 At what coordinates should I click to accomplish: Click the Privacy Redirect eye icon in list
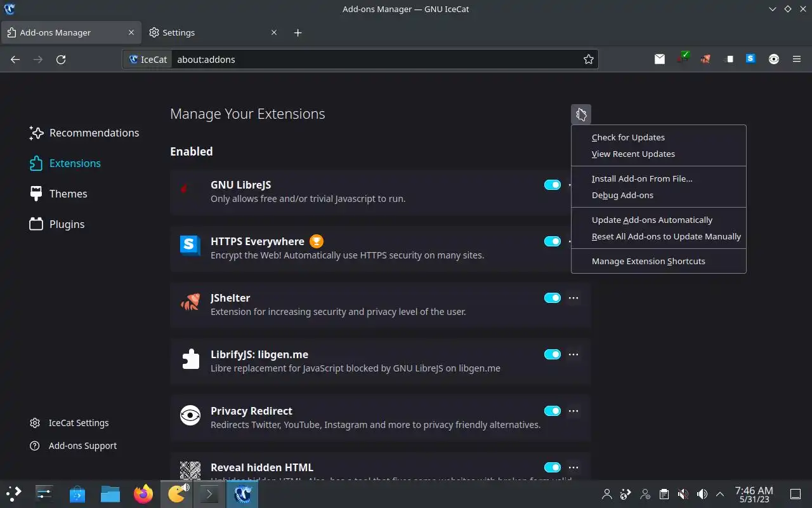[190, 415]
